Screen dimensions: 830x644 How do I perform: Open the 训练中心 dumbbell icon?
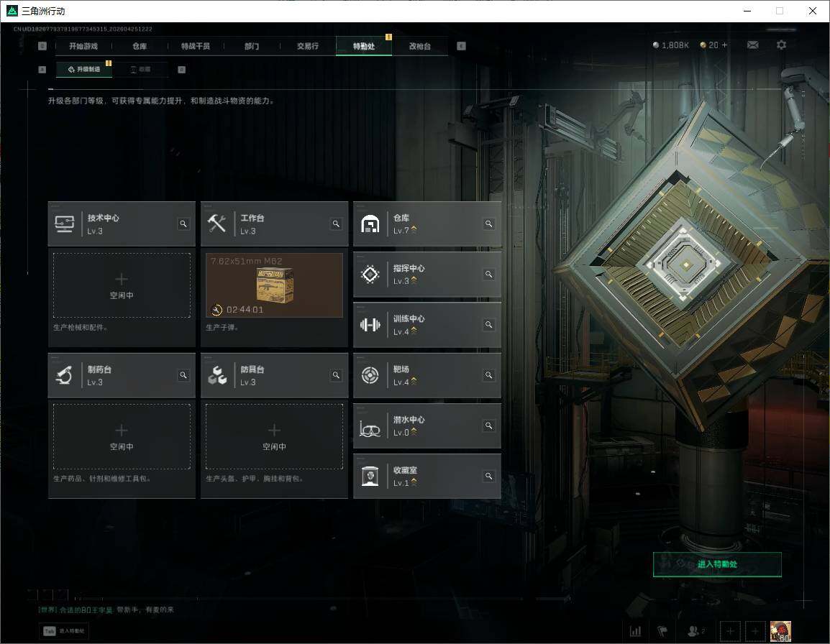(x=370, y=324)
